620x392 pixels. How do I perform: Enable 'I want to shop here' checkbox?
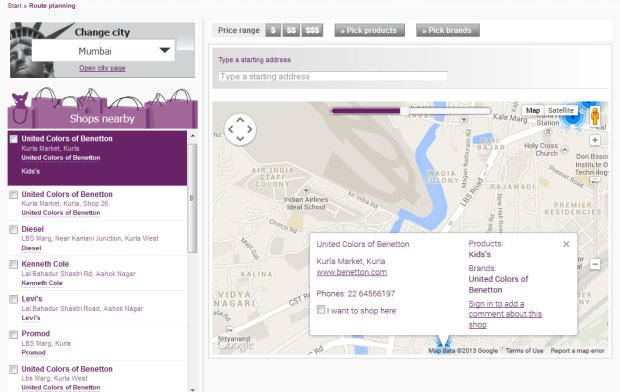click(321, 310)
